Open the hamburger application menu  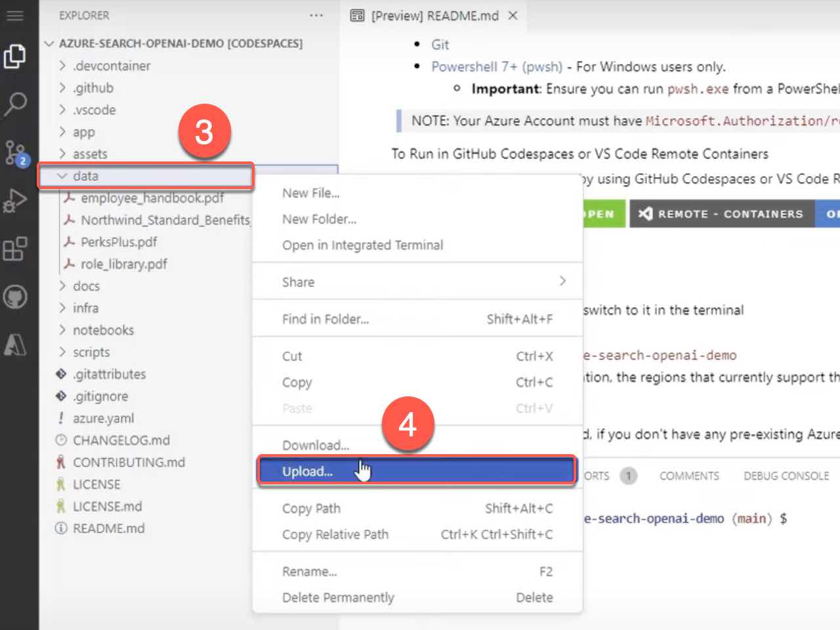tap(14, 16)
